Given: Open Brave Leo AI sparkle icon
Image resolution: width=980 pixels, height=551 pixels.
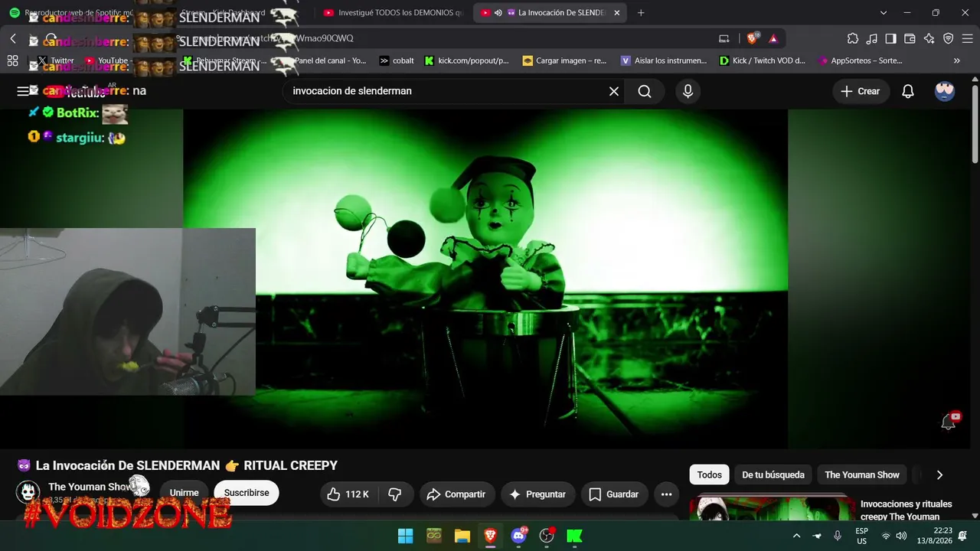Looking at the screenshot, I should pyautogui.click(x=929, y=38).
